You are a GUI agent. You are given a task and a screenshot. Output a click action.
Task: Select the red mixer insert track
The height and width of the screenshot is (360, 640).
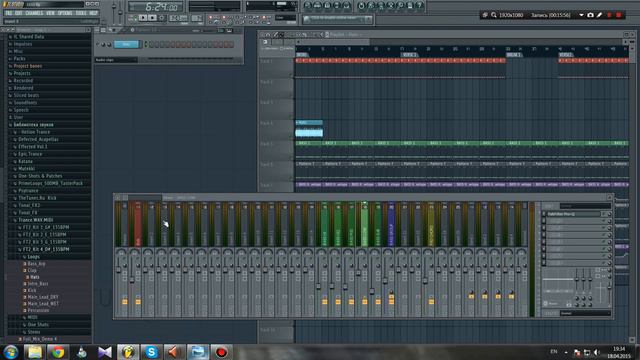pos(138,225)
